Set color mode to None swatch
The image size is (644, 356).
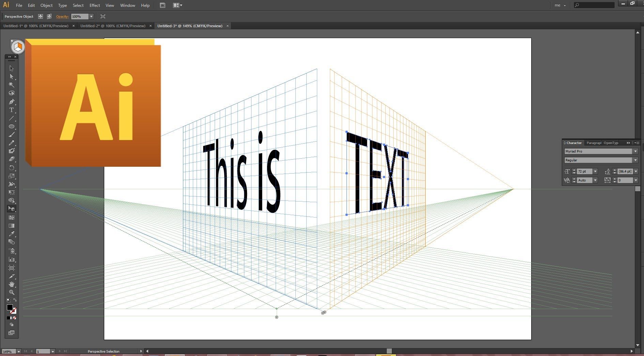(x=15, y=318)
